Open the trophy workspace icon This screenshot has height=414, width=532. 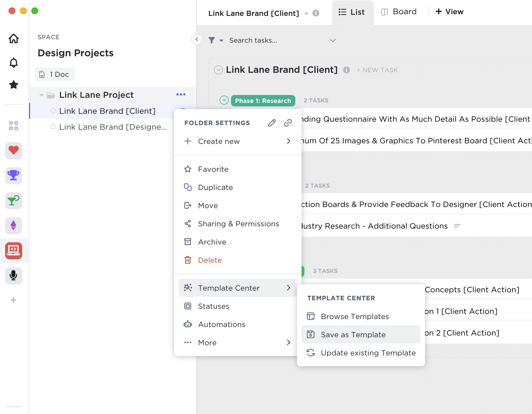(x=14, y=175)
